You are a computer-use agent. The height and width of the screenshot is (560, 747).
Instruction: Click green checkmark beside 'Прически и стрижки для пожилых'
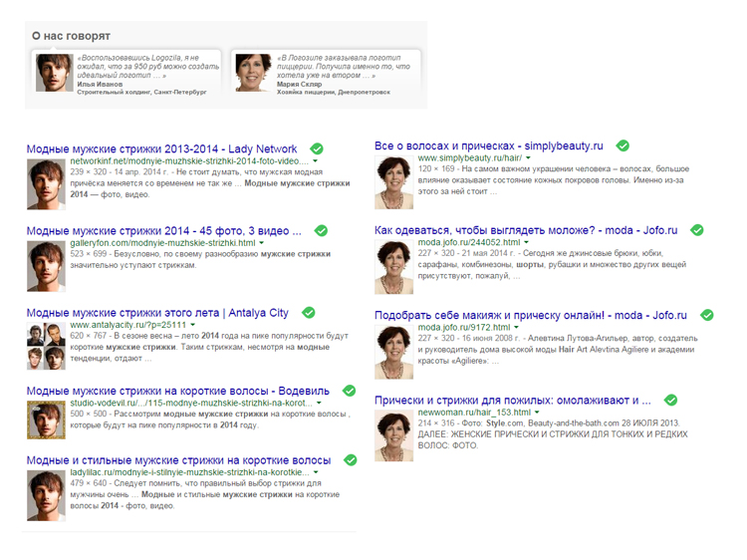[669, 399]
